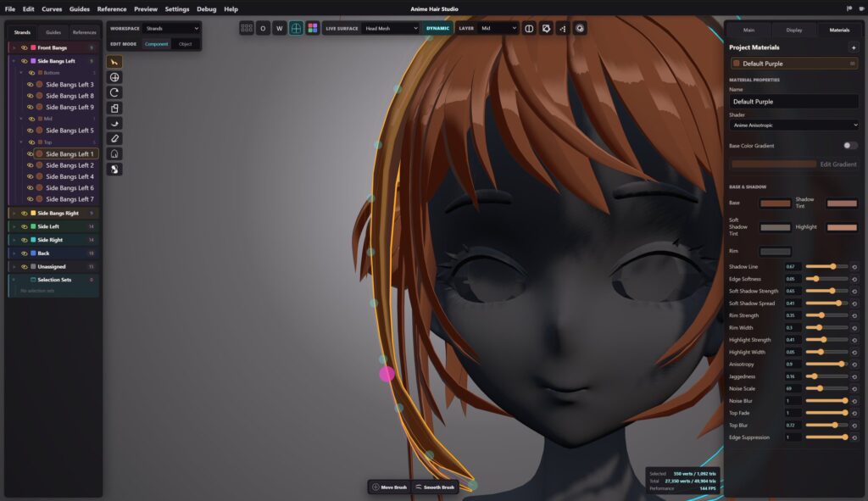Switch to the Main tab
The image size is (868, 501).
pos(749,30)
